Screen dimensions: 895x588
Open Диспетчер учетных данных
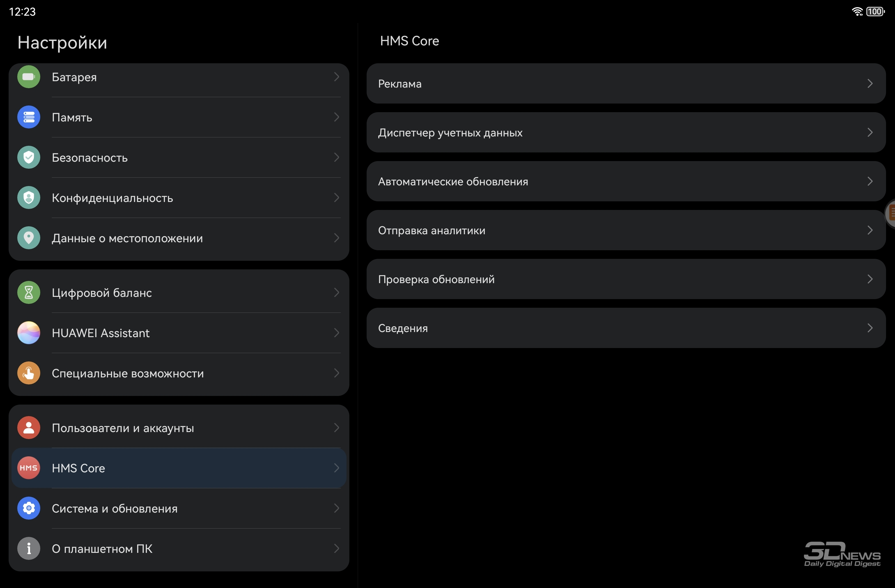626,132
